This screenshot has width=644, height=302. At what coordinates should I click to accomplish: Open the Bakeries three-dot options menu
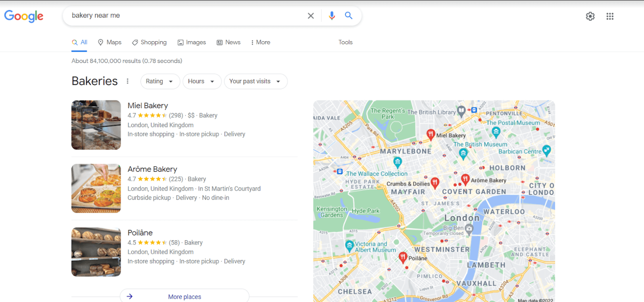click(x=127, y=81)
